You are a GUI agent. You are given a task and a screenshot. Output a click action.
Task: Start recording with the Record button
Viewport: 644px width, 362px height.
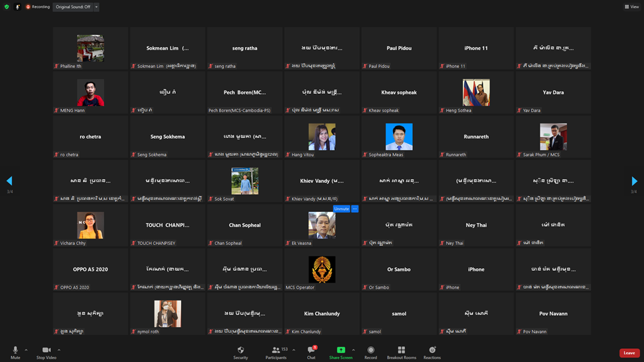pyautogui.click(x=371, y=352)
